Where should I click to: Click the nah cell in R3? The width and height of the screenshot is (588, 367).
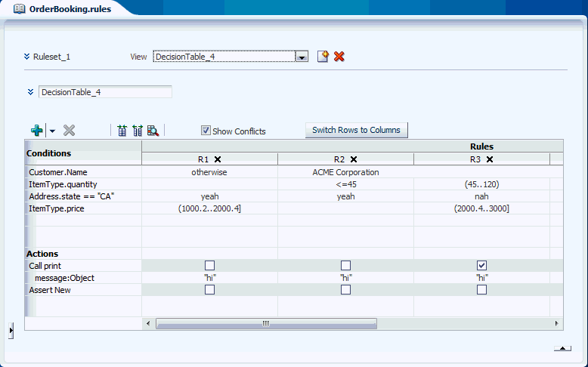(482, 196)
